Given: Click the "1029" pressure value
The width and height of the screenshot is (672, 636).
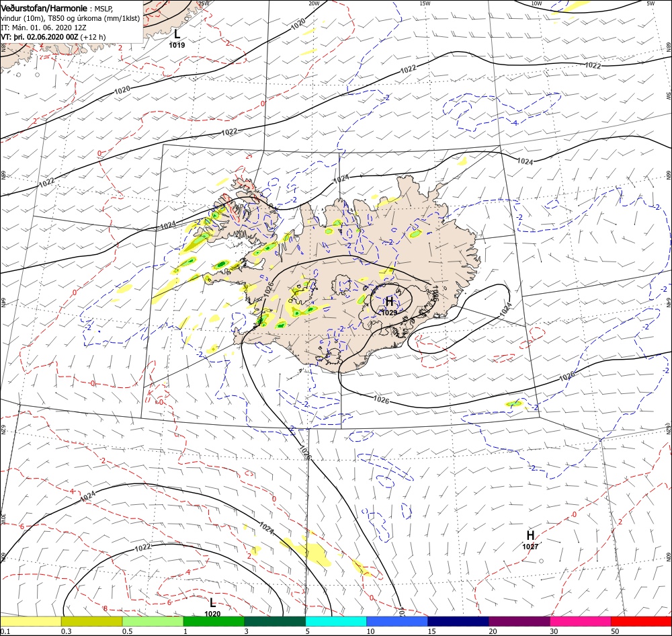Looking at the screenshot, I should (389, 313).
